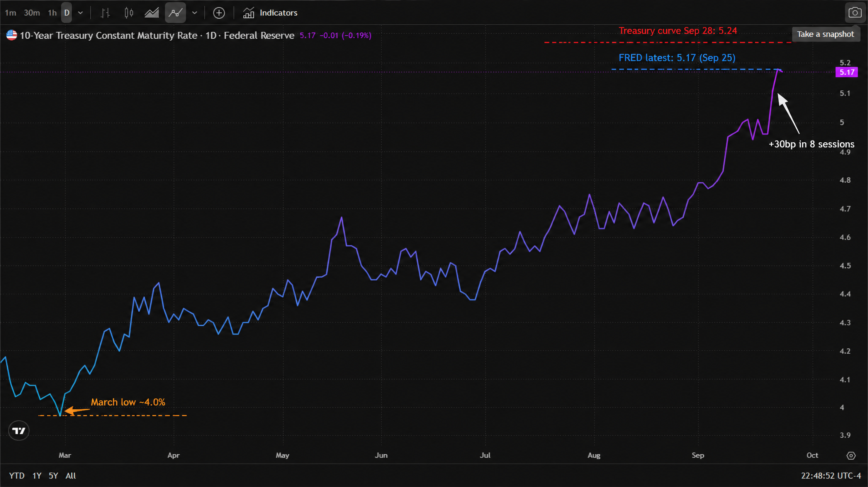The height and width of the screenshot is (487, 868).
Task: Click the 5.17 current price label
Action: [846, 72]
